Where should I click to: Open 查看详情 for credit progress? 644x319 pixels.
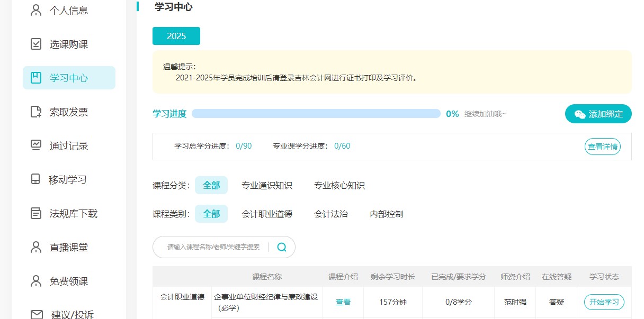coord(602,147)
